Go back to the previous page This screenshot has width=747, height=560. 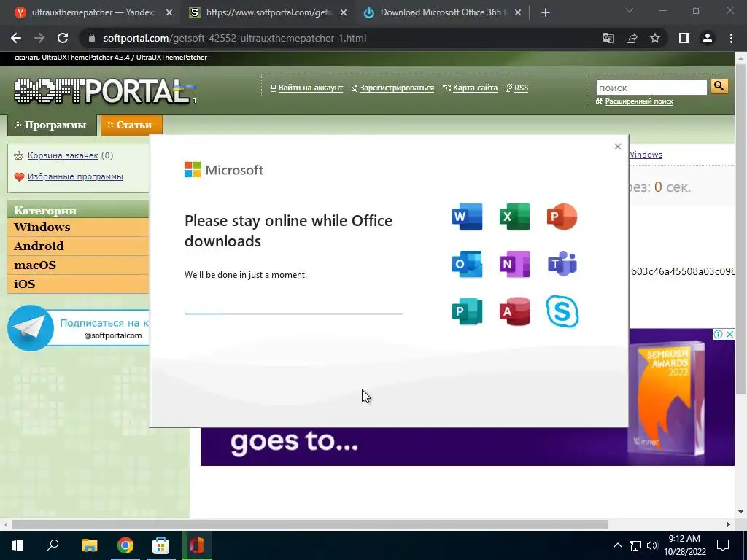16,38
